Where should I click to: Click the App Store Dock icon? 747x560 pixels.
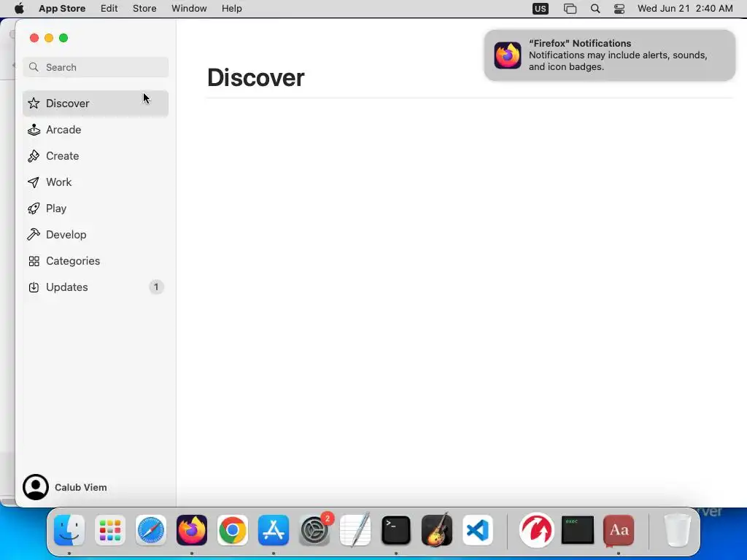(x=274, y=530)
